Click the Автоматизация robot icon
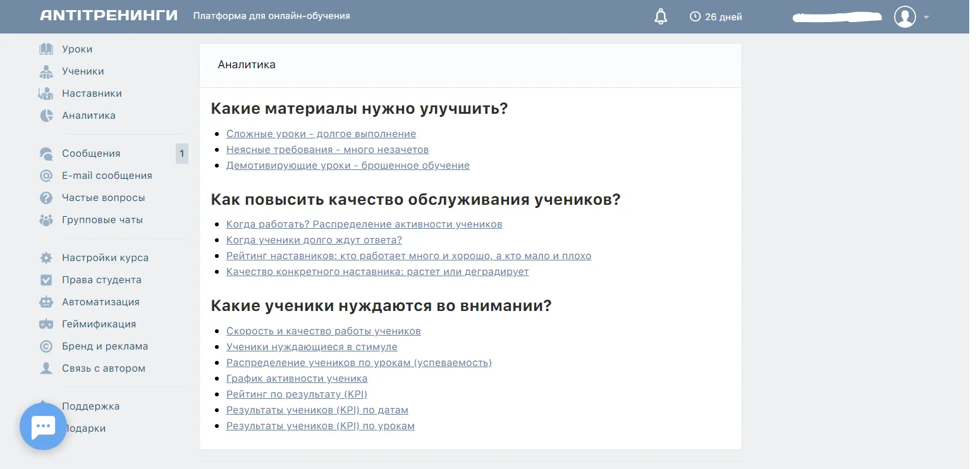Image resolution: width=980 pixels, height=469 pixels. (x=46, y=302)
